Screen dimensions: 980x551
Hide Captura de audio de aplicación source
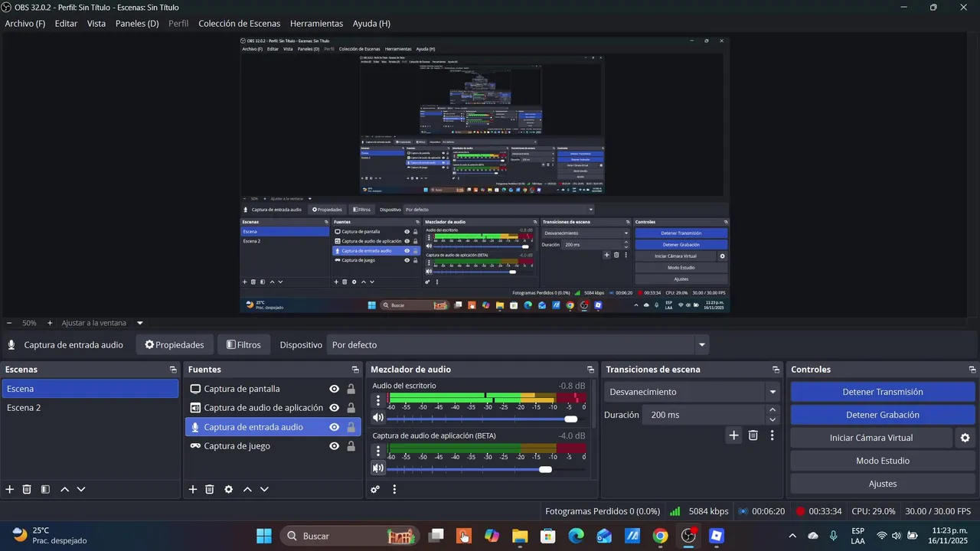(334, 408)
